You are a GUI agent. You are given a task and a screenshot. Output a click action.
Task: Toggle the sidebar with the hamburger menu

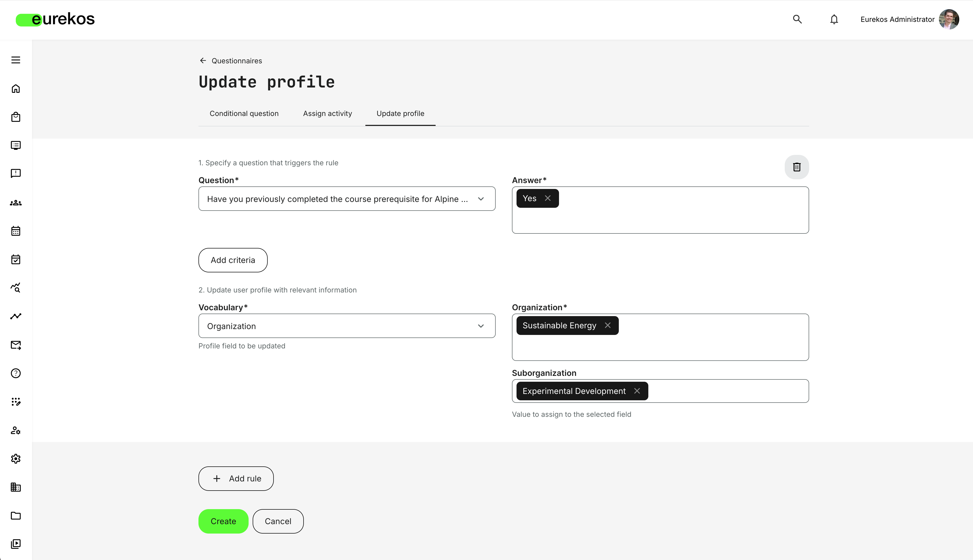click(x=15, y=60)
